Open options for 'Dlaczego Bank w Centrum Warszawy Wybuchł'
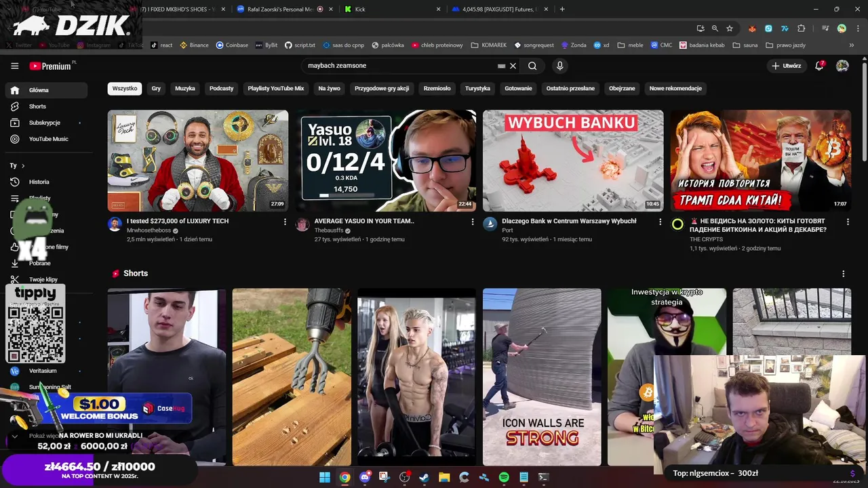This screenshot has height=488, width=868. [660, 222]
